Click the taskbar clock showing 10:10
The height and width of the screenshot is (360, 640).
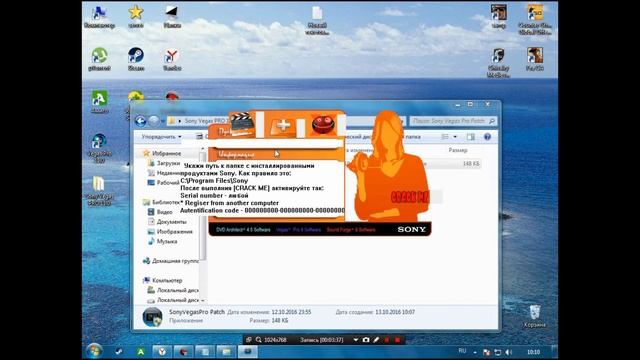click(x=533, y=352)
